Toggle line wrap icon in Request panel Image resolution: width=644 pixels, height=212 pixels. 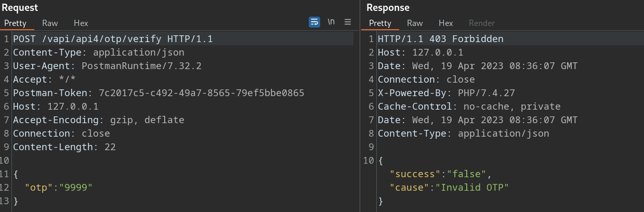(x=314, y=22)
